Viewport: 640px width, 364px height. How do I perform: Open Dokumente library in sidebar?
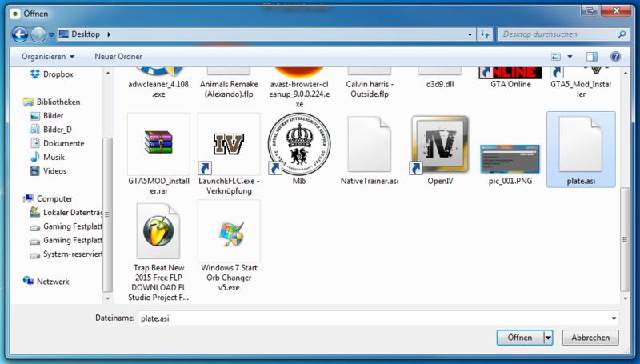point(62,143)
